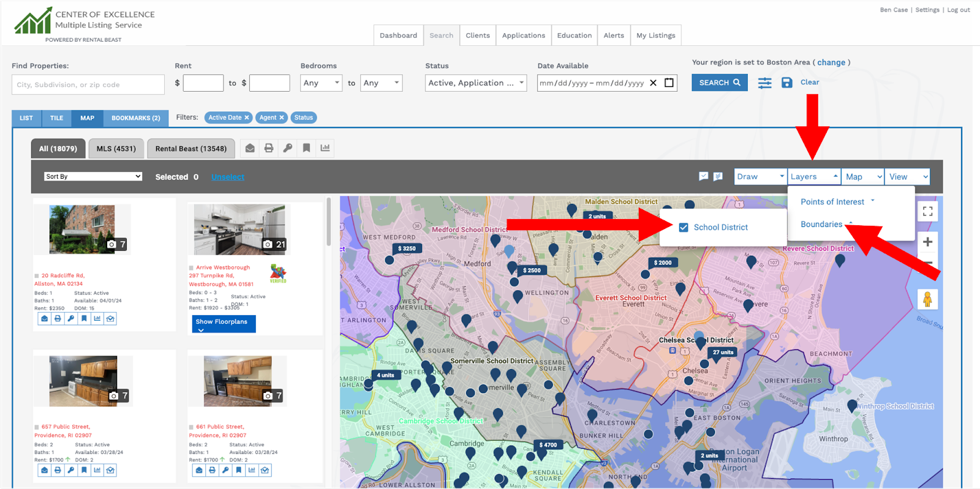Click the $ 4700 map price marker

click(548, 445)
